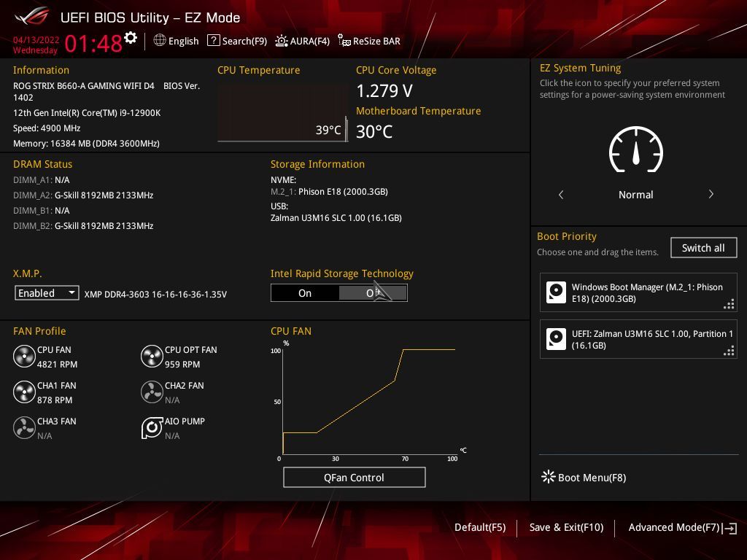The height and width of the screenshot is (560, 747).
Task: Click the CPU OPT FAN icon
Action: tap(152, 356)
